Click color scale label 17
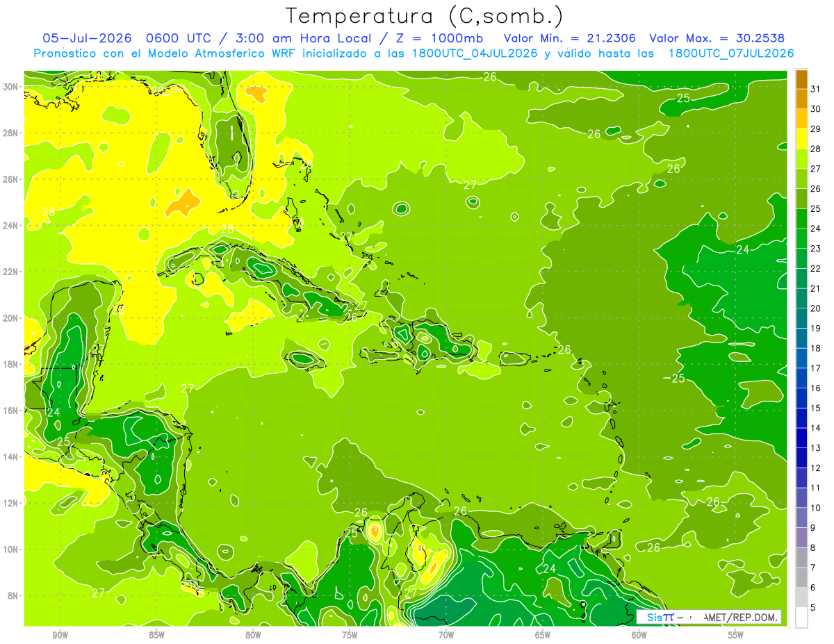The width and height of the screenshot is (834, 644). [816, 368]
